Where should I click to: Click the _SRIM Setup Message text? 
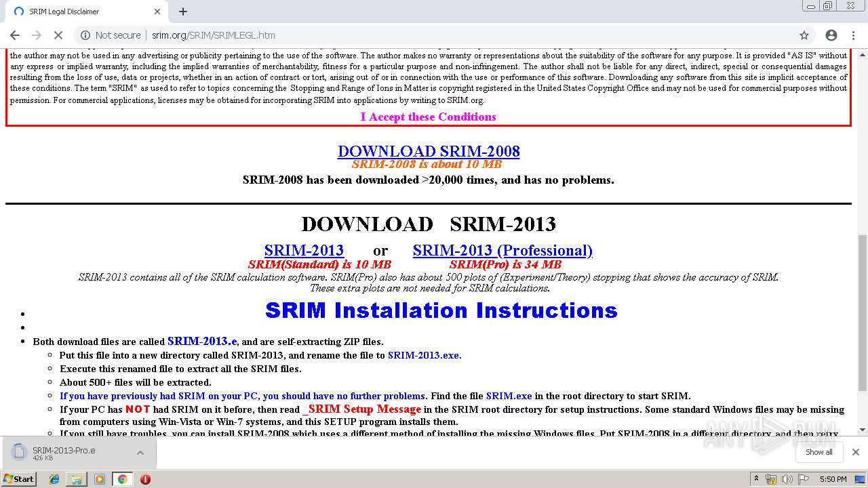click(361, 409)
